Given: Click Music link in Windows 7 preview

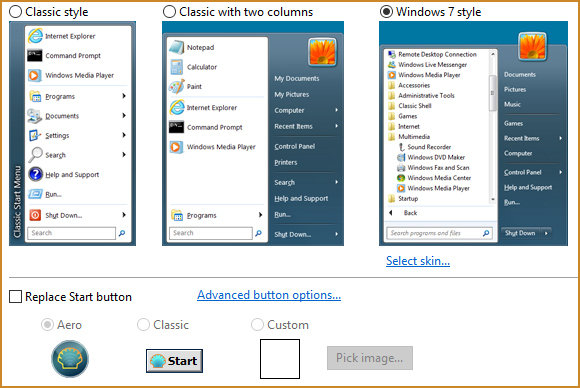Looking at the screenshot, I should coord(512,104).
